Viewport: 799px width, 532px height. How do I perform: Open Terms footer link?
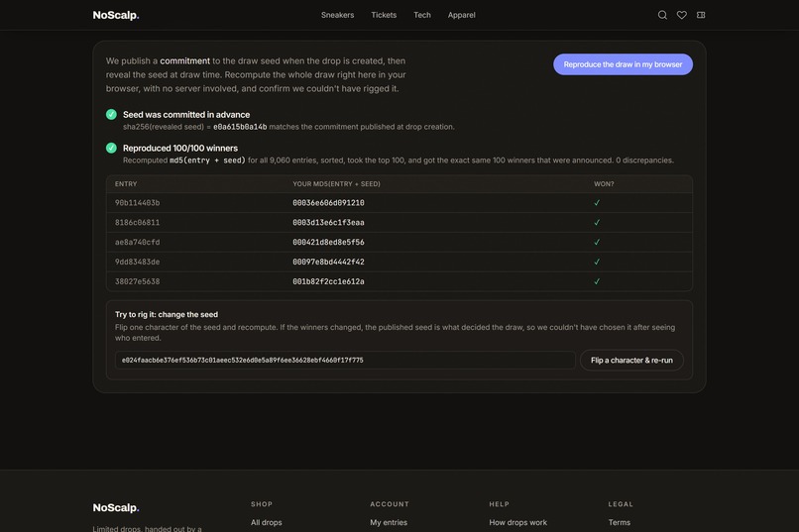click(x=620, y=522)
